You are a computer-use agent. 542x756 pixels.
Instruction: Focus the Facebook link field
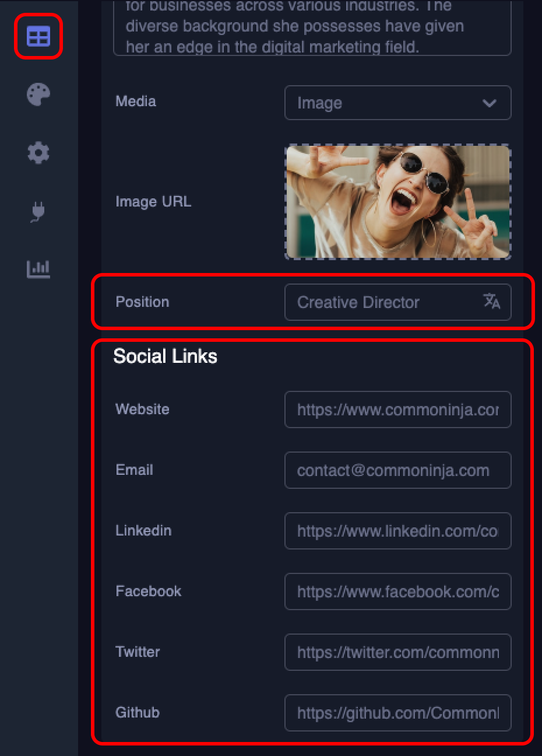tap(397, 591)
